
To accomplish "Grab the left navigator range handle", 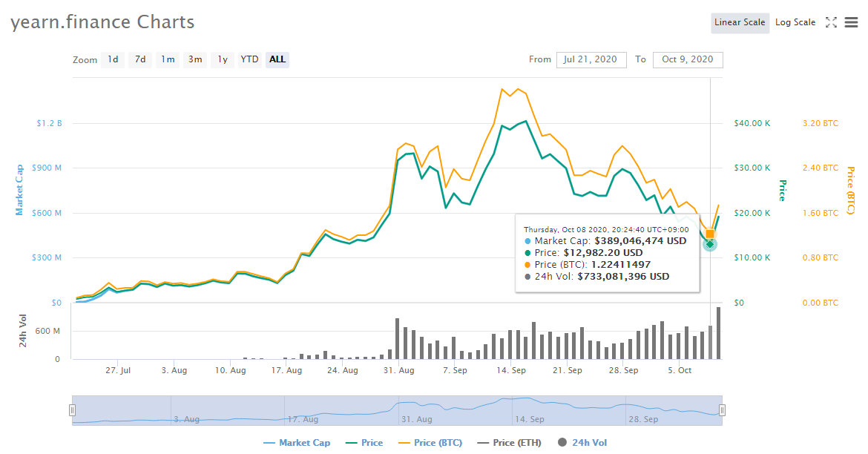I will (72, 410).
